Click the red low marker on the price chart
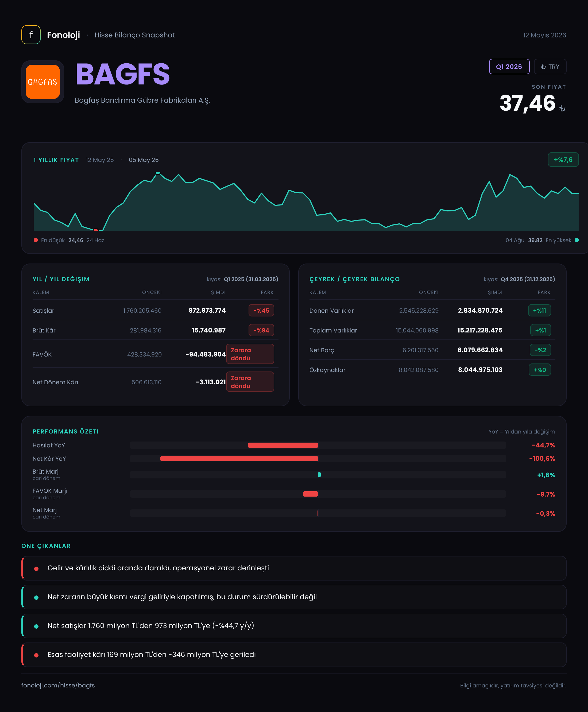The image size is (588, 712). pos(96,230)
